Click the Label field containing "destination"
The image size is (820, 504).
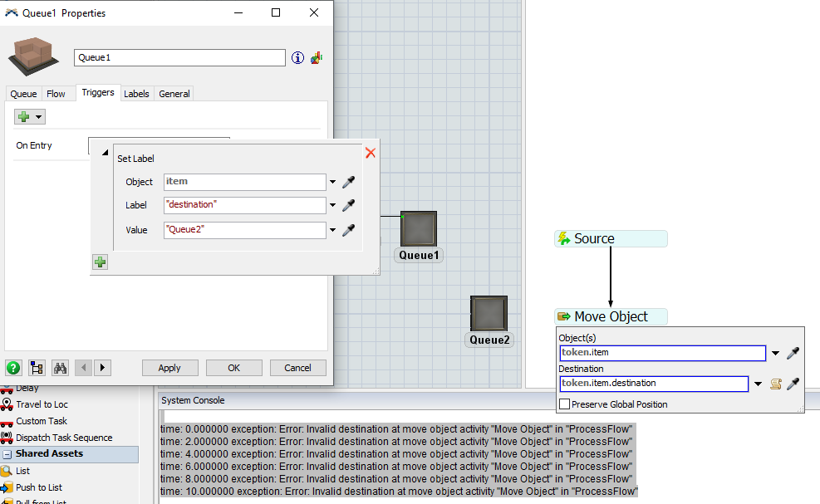[x=245, y=205]
